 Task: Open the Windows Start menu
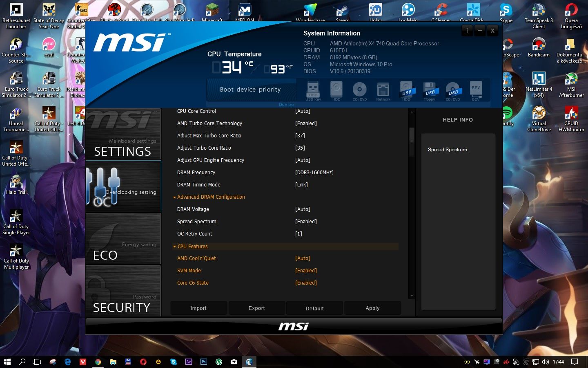pos(7,361)
